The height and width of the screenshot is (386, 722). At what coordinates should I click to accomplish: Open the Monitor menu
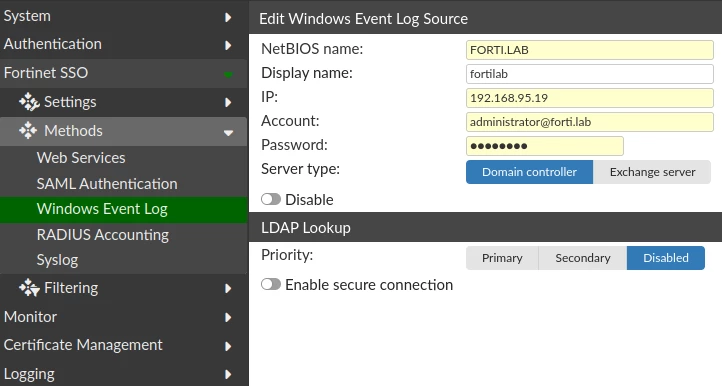pos(124,317)
